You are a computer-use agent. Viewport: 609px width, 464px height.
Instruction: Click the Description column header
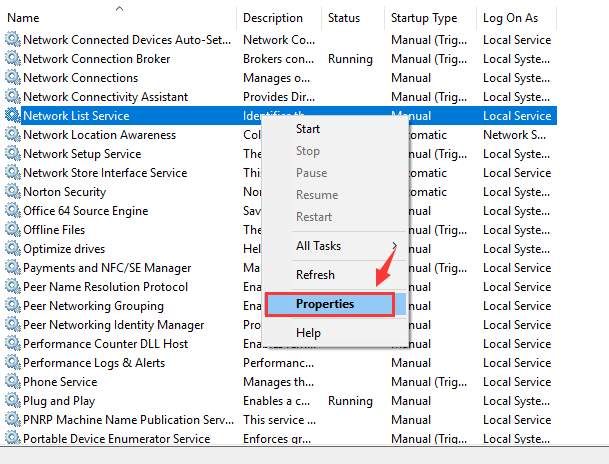272,18
